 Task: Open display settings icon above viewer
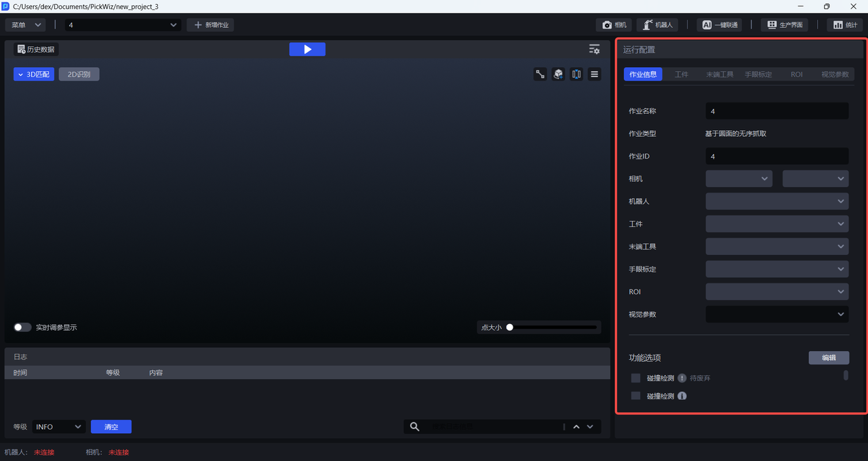[x=594, y=49]
